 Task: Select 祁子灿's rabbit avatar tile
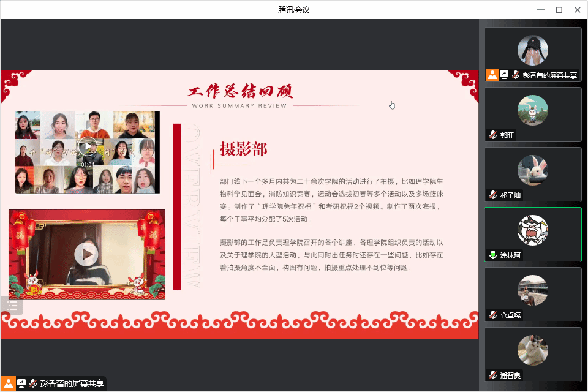pos(532,170)
